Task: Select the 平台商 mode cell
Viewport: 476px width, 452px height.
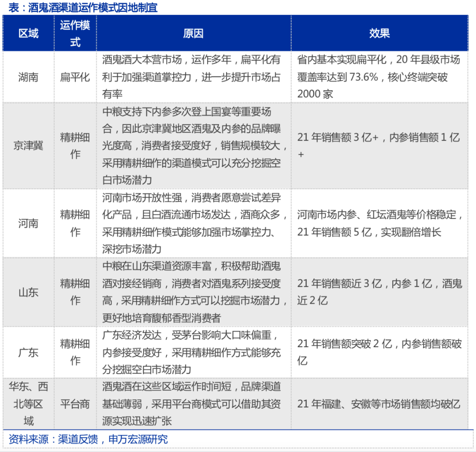Action: pyautogui.click(x=75, y=404)
